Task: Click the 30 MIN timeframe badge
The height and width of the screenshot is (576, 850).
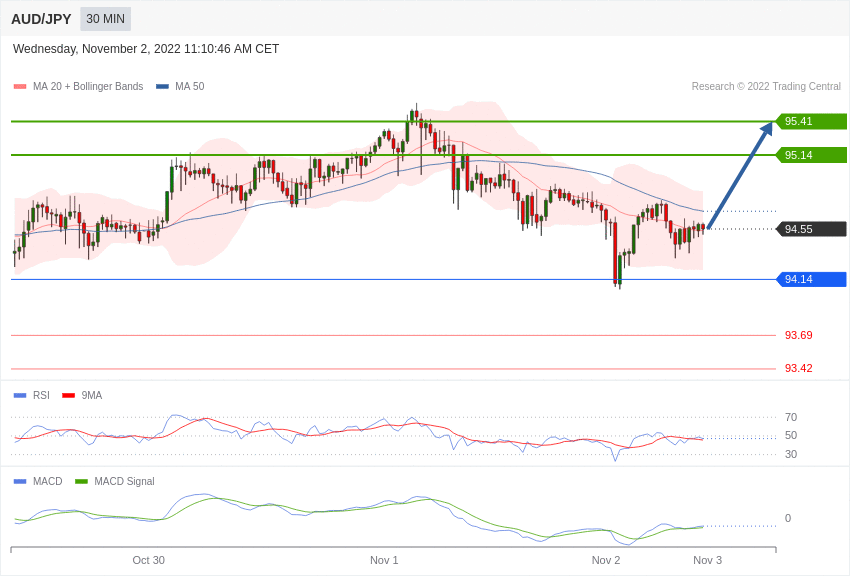Action: point(106,19)
